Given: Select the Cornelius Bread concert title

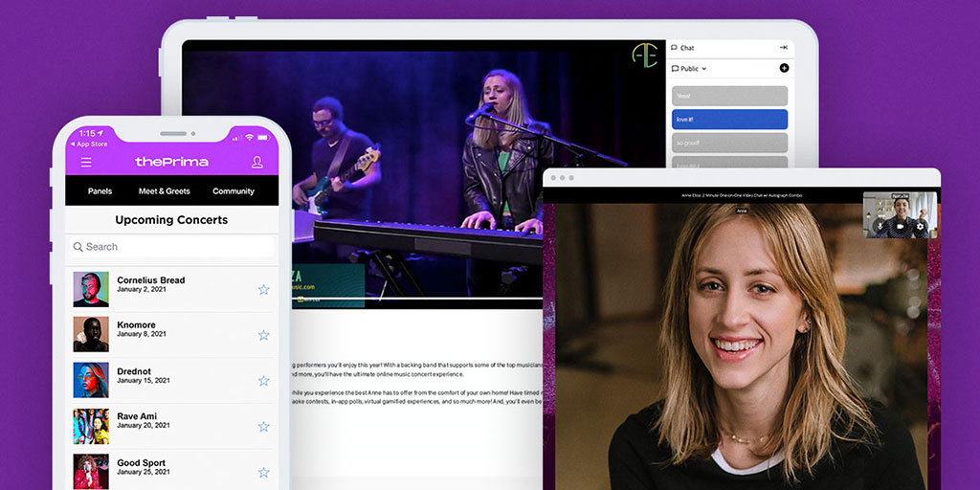Looking at the screenshot, I should coord(150,280).
